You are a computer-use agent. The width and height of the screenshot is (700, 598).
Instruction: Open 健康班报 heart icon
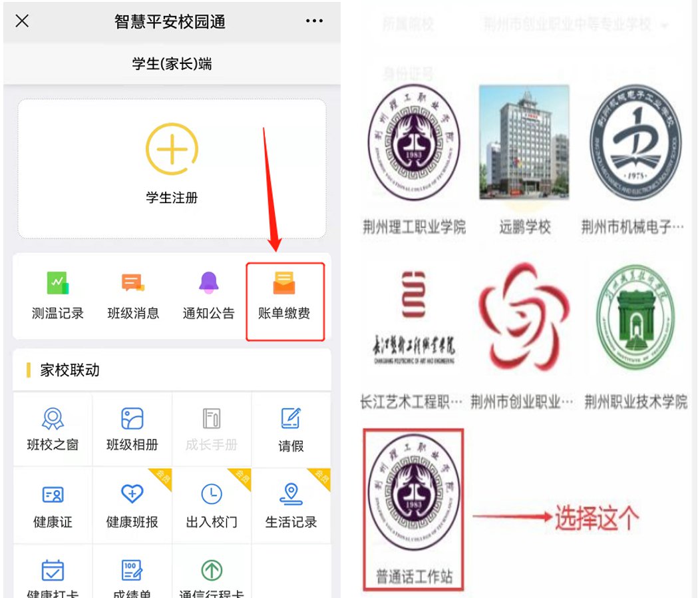pyautogui.click(x=132, y=494)
